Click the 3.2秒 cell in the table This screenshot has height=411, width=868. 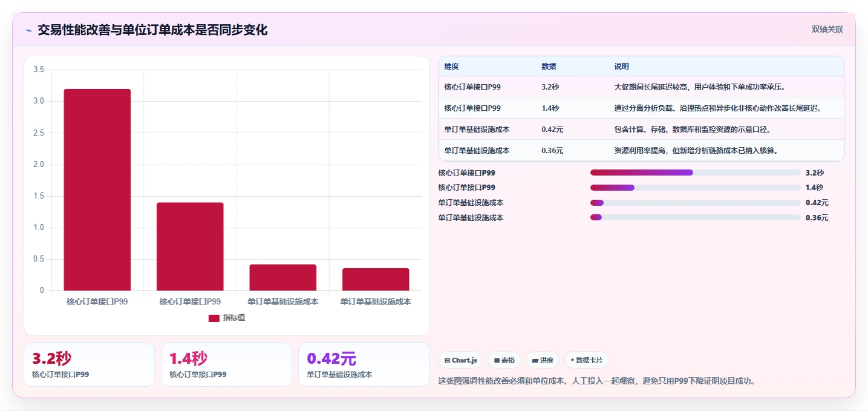(550, 87)
